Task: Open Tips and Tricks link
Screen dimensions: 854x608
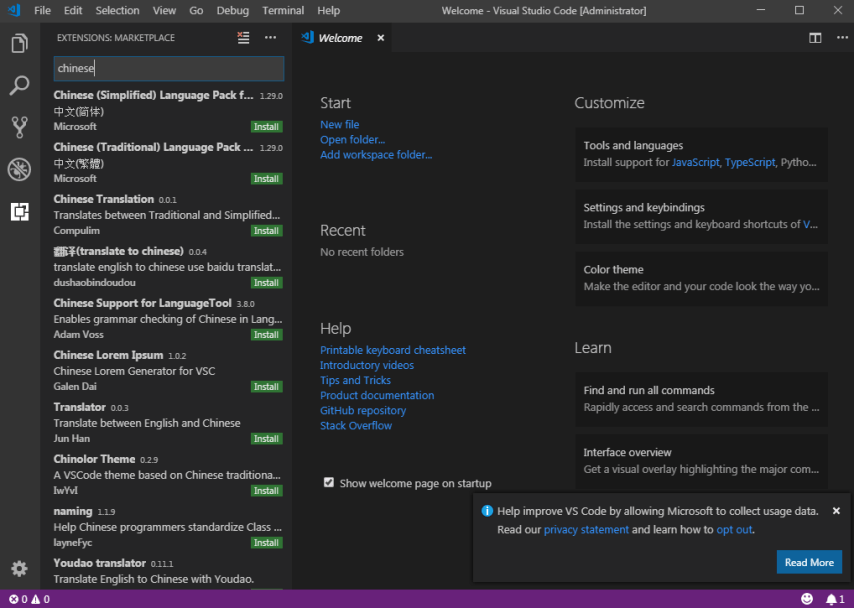Action: (355, 380)
